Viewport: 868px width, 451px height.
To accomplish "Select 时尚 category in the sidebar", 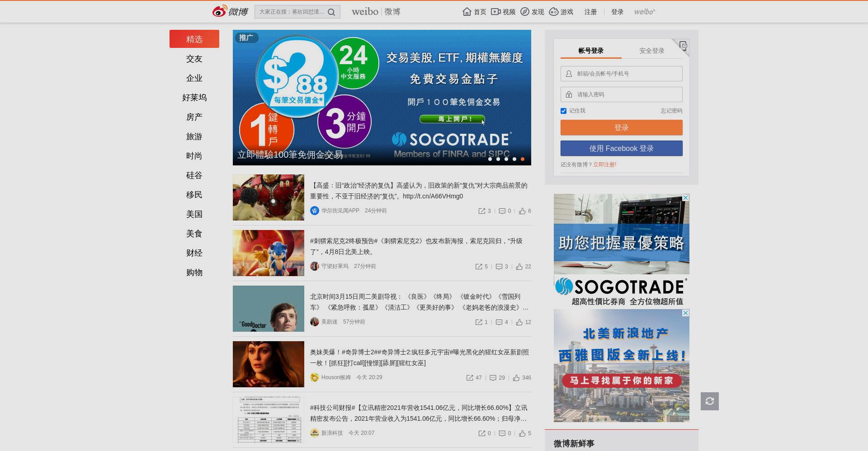I will pos(194,156).
